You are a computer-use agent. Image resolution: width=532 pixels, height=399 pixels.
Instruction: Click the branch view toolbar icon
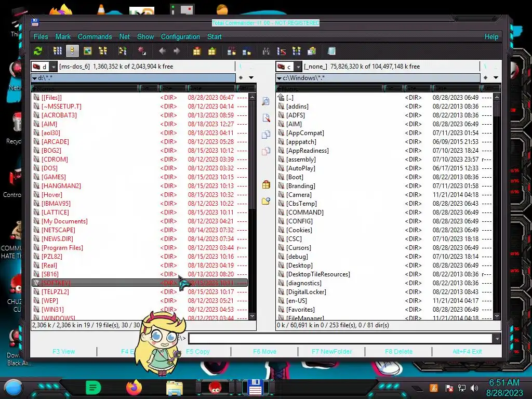point(122,51)
